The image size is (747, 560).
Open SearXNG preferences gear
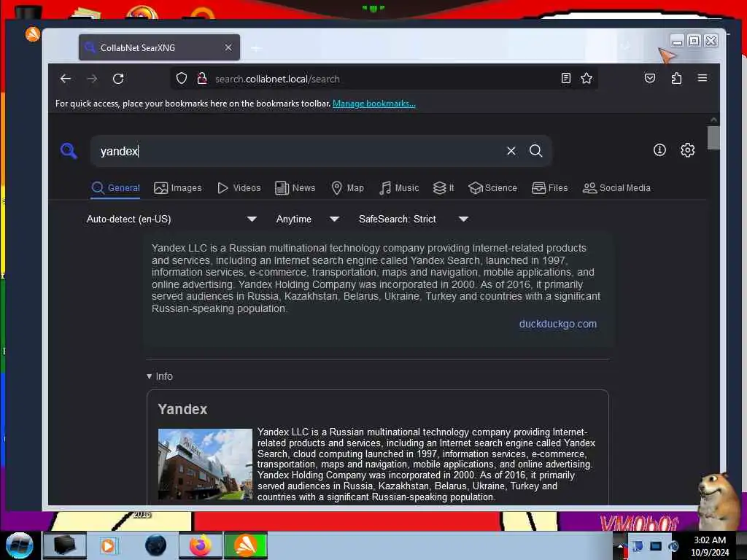[x=687, y=150]
